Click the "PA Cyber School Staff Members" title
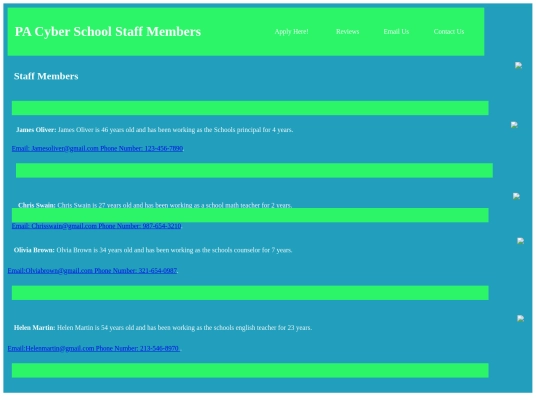This screenshot has width=540, height=405. tap(109, 32)
